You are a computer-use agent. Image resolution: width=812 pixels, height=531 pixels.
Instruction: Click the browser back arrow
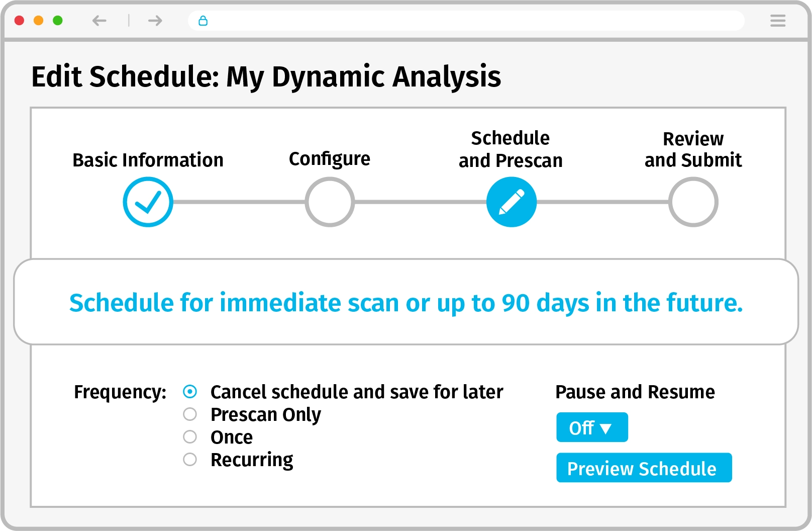tap(99, 21)
